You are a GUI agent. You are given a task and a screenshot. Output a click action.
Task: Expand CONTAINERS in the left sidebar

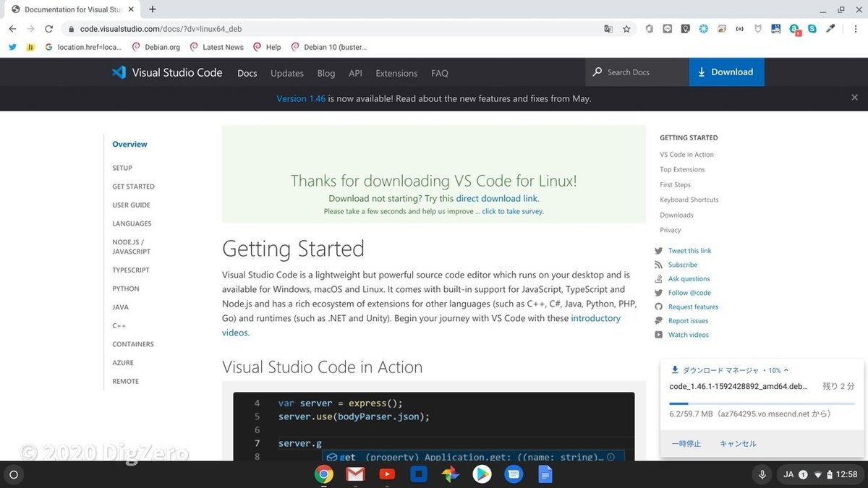tap(133, 344)
